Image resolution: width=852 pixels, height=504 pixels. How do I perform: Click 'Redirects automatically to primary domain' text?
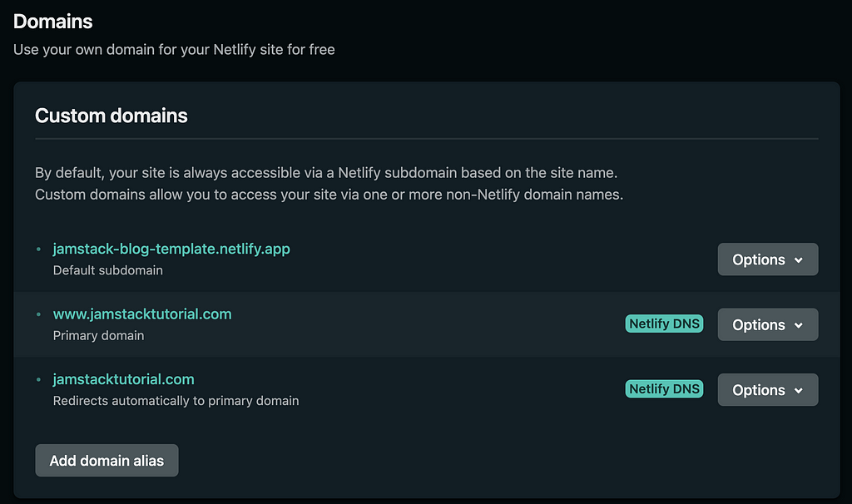[176, 401]
